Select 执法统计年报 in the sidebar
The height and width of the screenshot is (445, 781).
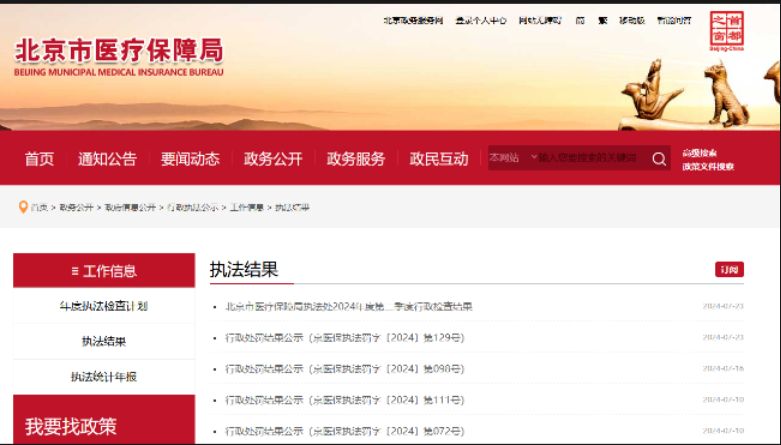103,376
